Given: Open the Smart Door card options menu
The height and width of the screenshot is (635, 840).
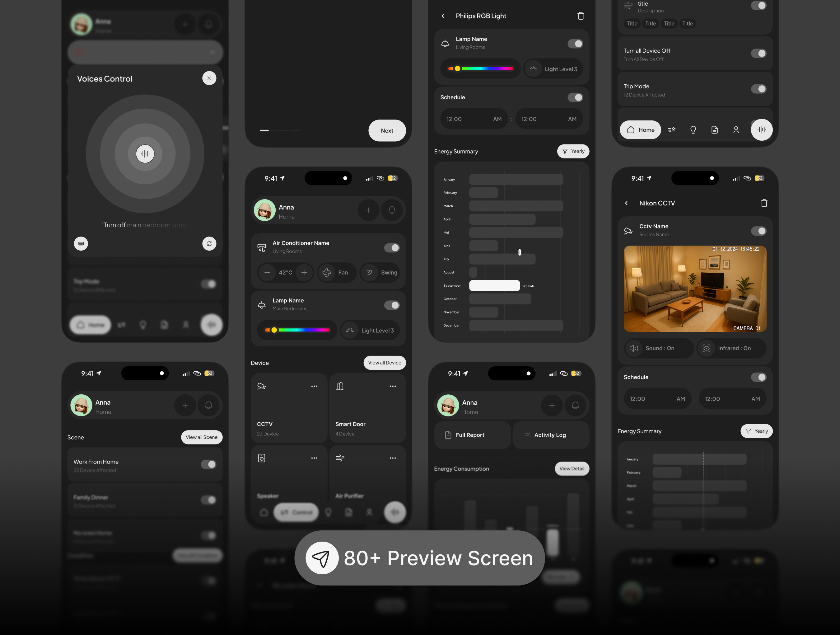Looking at the screenshot, I should tap(392, 386).
